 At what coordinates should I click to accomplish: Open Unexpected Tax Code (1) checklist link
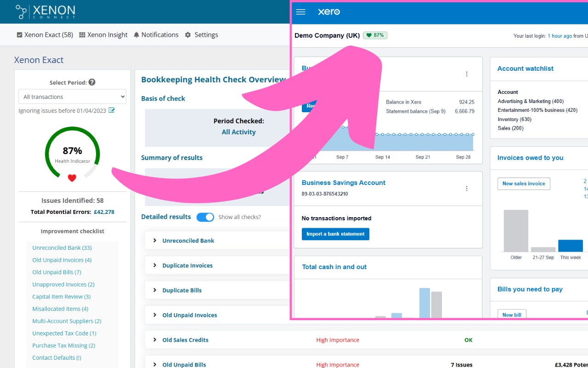pyautogui.click(x=64, y=333)
